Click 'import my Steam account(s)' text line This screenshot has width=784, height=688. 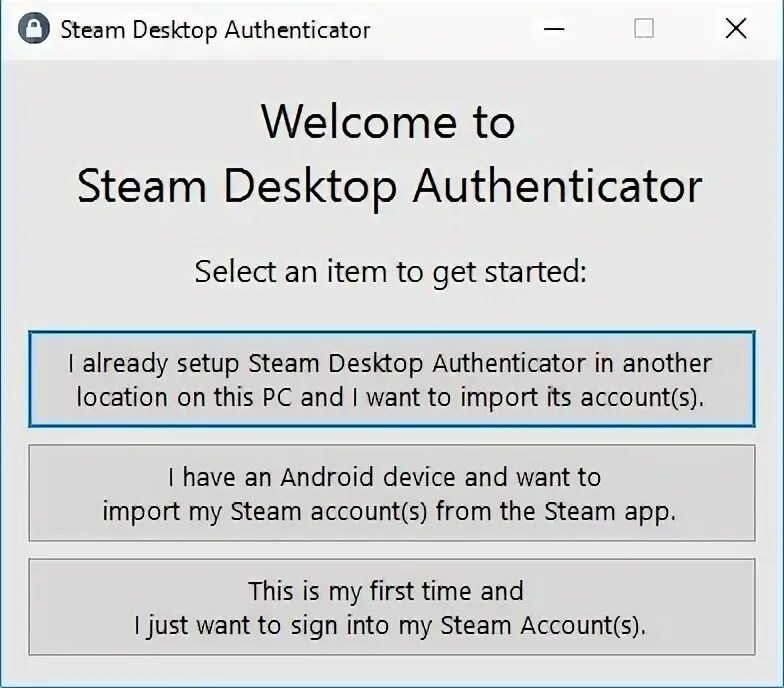pyautogui.click(x=265, y=512)
